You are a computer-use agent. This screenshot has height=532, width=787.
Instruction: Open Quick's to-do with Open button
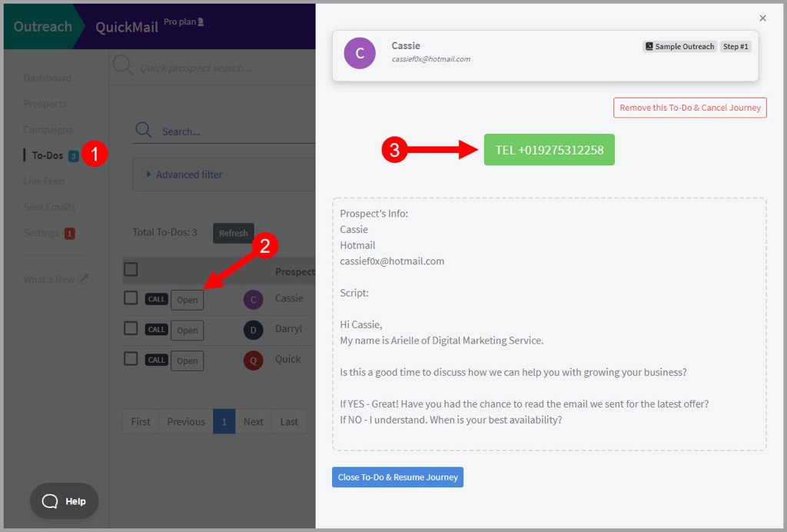pyautogui.click(x=188, y=361)
